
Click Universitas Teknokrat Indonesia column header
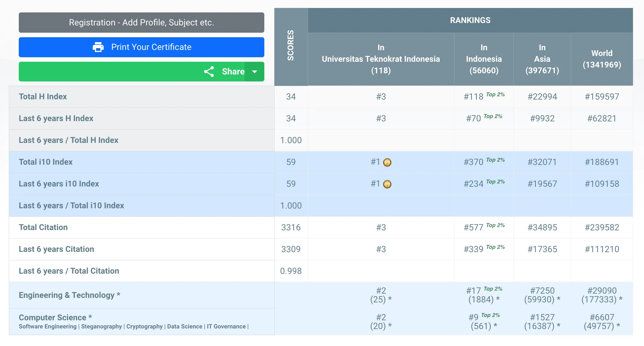381,59
